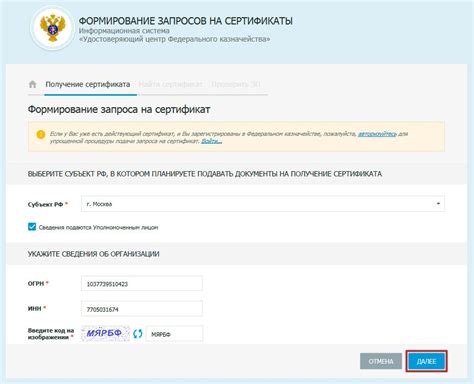This screenshot has width=474, height=384.
Task: Click the ОГРН input field
Action: (142, 284)
